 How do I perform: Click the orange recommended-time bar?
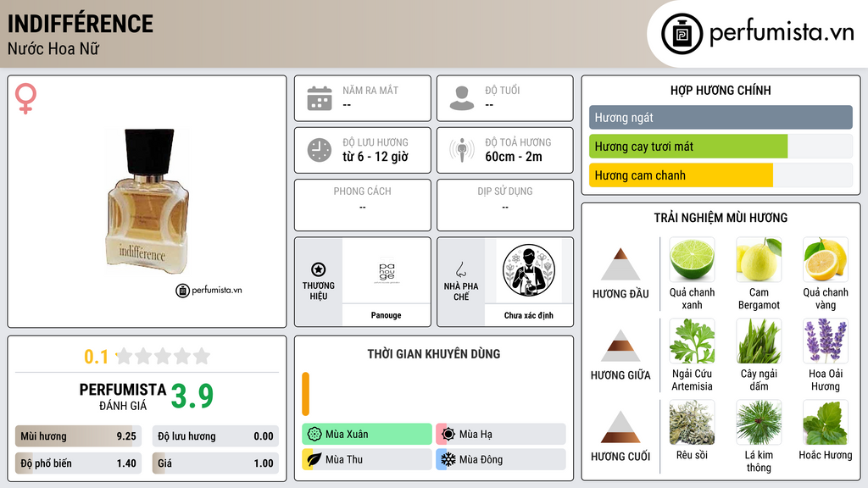[x=305, y=394]
